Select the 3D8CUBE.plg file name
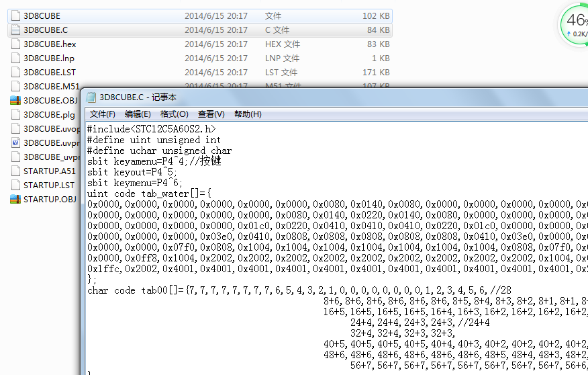The width and height of the screenshot is (588, 375). point(49,115)
